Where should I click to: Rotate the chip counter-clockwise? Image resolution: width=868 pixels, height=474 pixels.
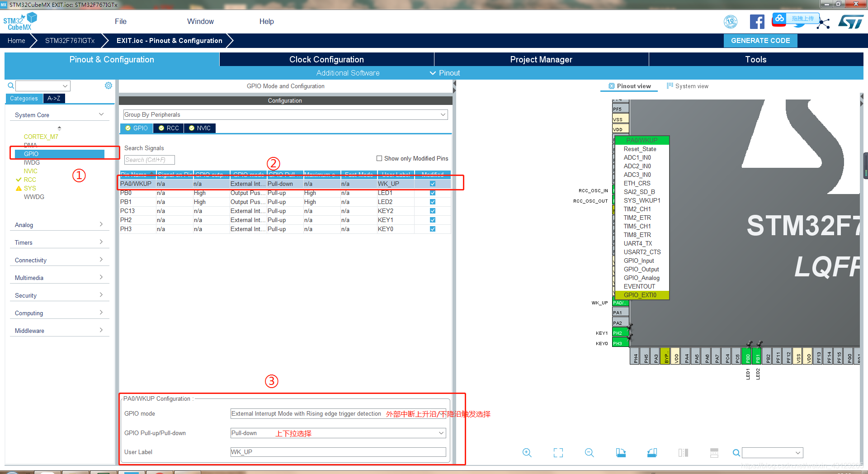652,453
